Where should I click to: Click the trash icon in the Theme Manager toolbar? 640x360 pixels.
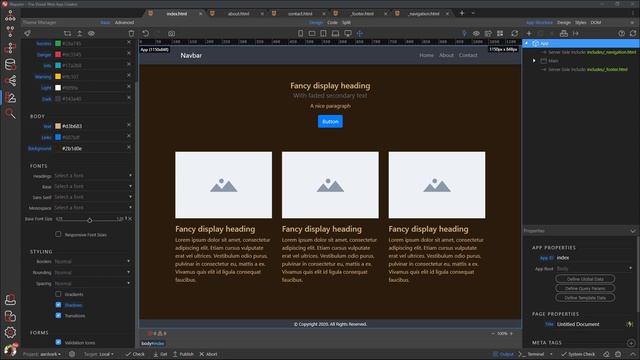[x=131, y=33]
